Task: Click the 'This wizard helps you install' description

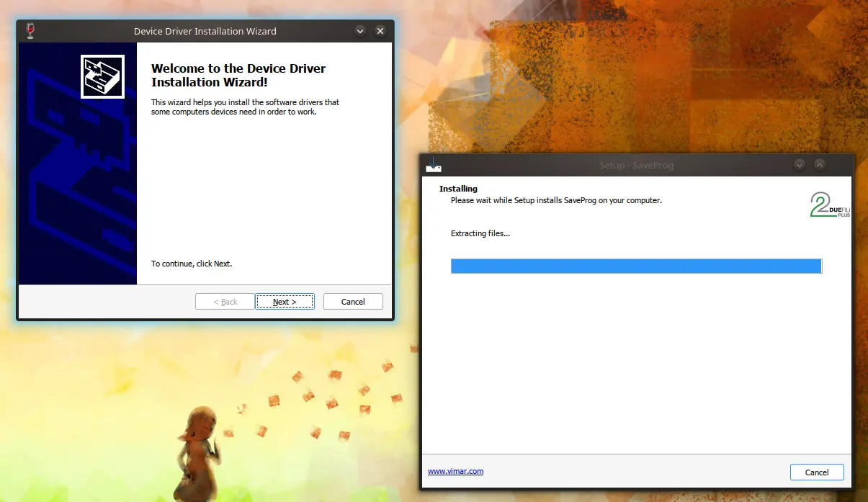Action: tap(245, 107)
